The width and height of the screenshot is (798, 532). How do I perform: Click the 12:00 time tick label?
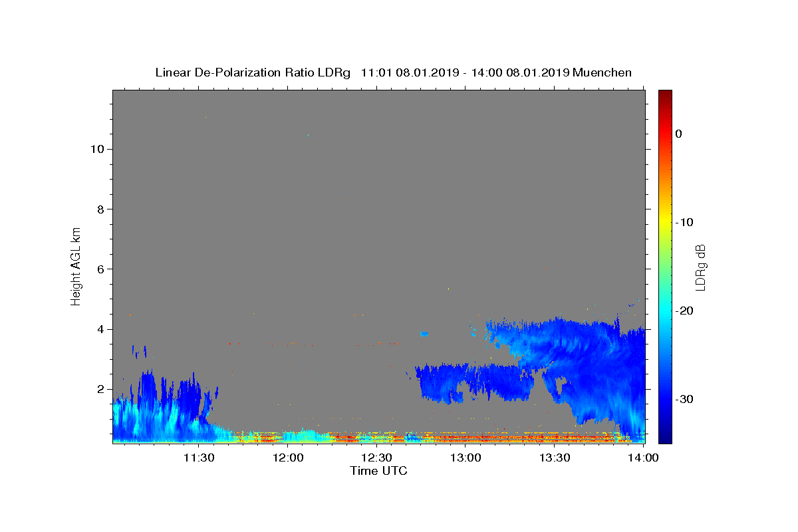click(288, 458)
